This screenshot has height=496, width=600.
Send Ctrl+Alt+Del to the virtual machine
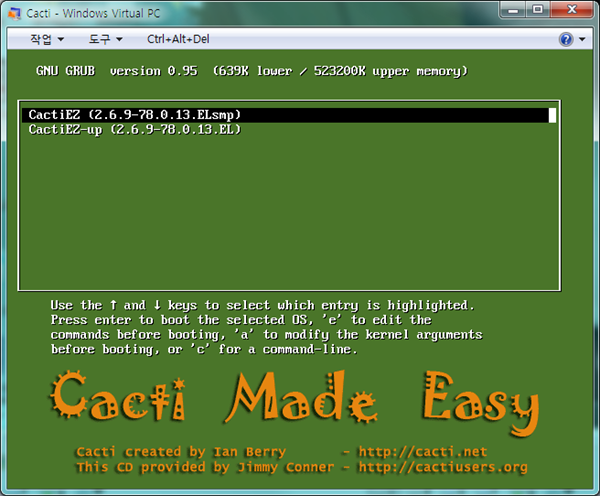click(178, 39)
